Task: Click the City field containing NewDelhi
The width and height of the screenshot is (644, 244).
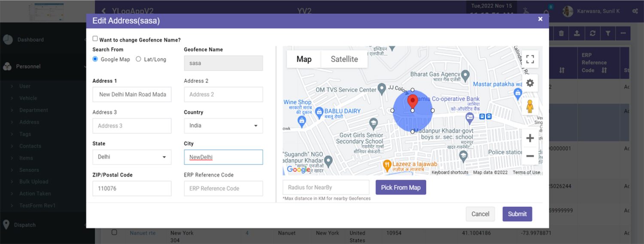Action: point(223,157)
